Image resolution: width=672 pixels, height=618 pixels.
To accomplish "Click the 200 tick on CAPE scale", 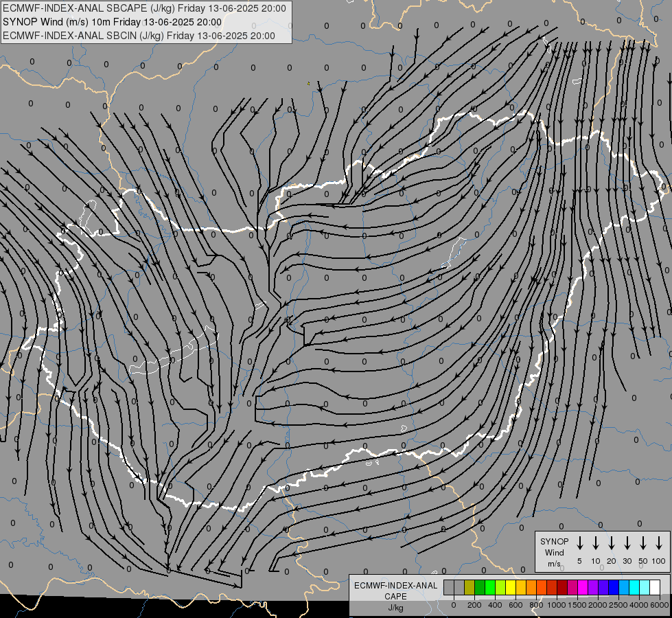I will pos(474,605).
